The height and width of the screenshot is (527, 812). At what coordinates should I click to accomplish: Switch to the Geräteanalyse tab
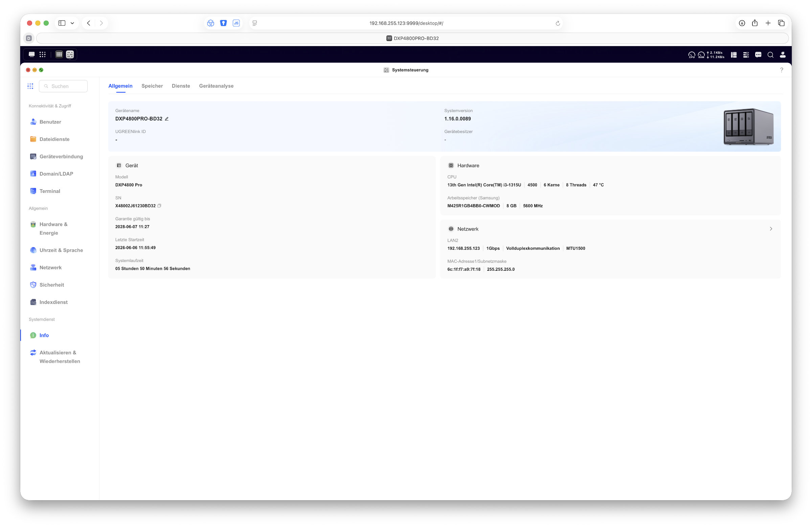pos(216,86)
